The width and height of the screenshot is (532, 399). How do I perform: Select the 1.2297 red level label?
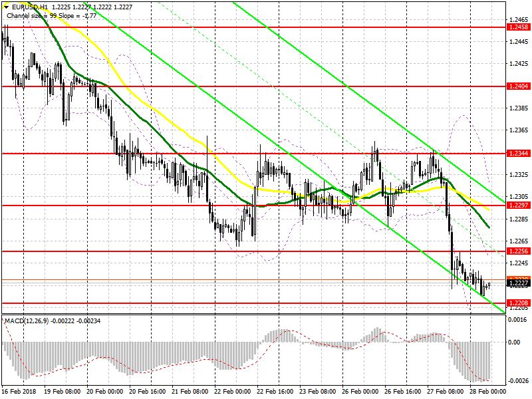point(519,205)
